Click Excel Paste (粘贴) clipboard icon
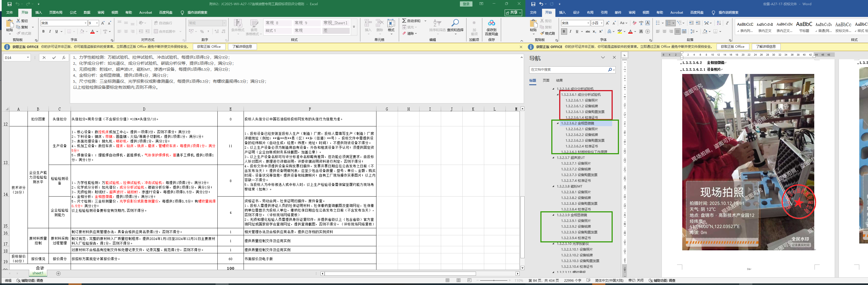The width and height of the screenshot is (868, 285). (10, 23)
